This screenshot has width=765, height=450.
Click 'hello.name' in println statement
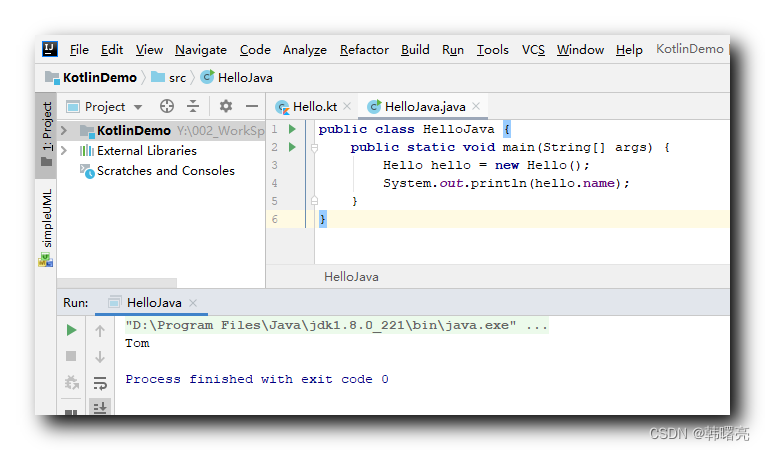[x=575, y=184]
